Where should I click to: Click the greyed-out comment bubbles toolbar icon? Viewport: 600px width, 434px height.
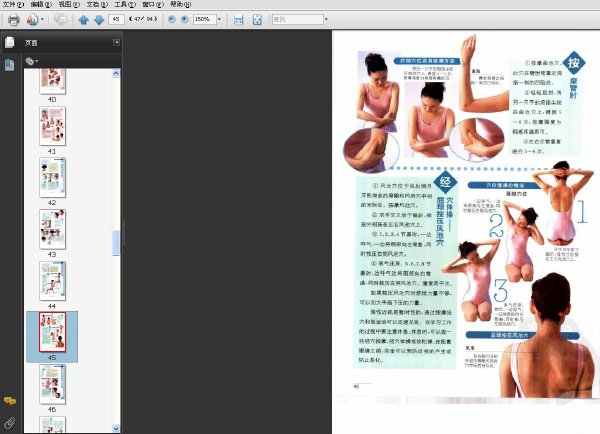60,19
